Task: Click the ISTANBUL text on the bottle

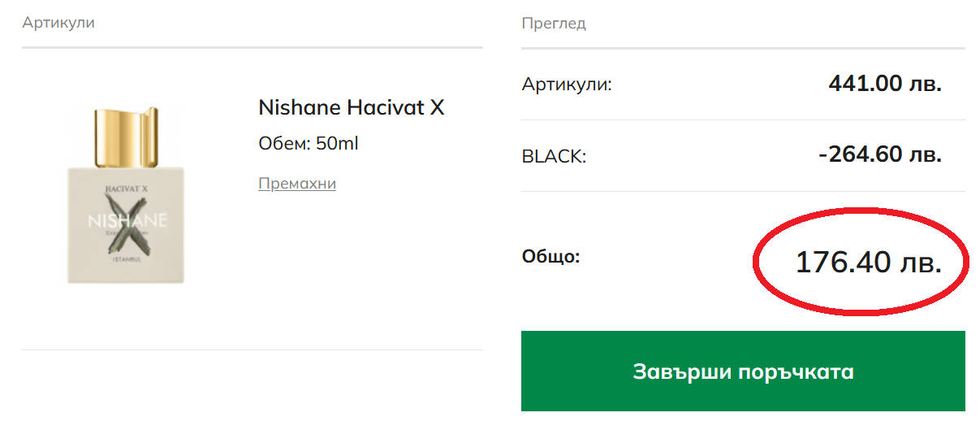Action: click(126, 259)
